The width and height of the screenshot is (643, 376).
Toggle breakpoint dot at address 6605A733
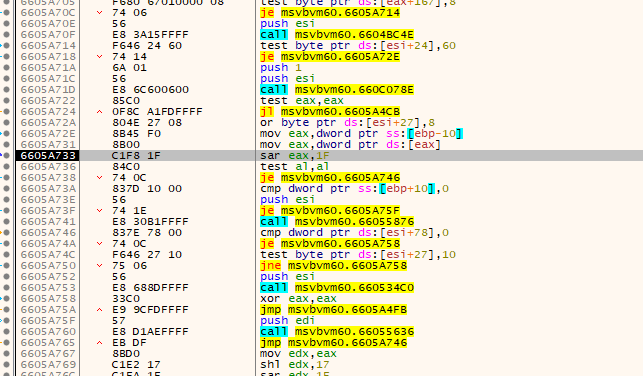(7, 155)
